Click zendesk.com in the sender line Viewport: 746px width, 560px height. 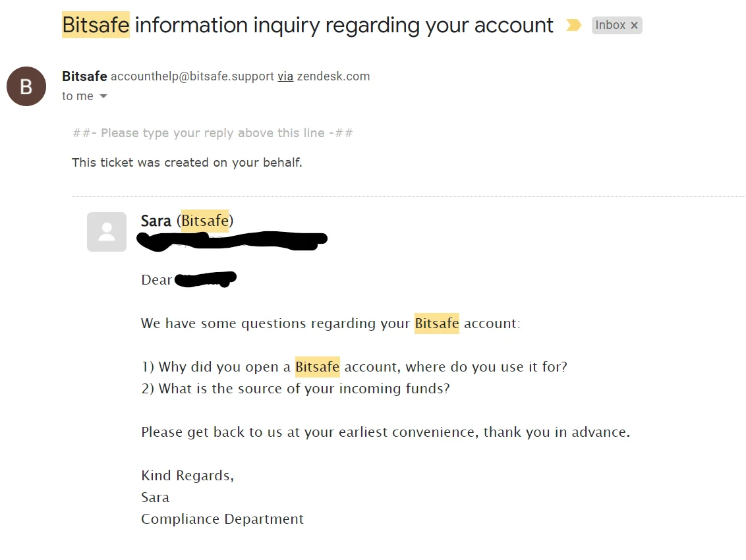[x=333, y=76]
